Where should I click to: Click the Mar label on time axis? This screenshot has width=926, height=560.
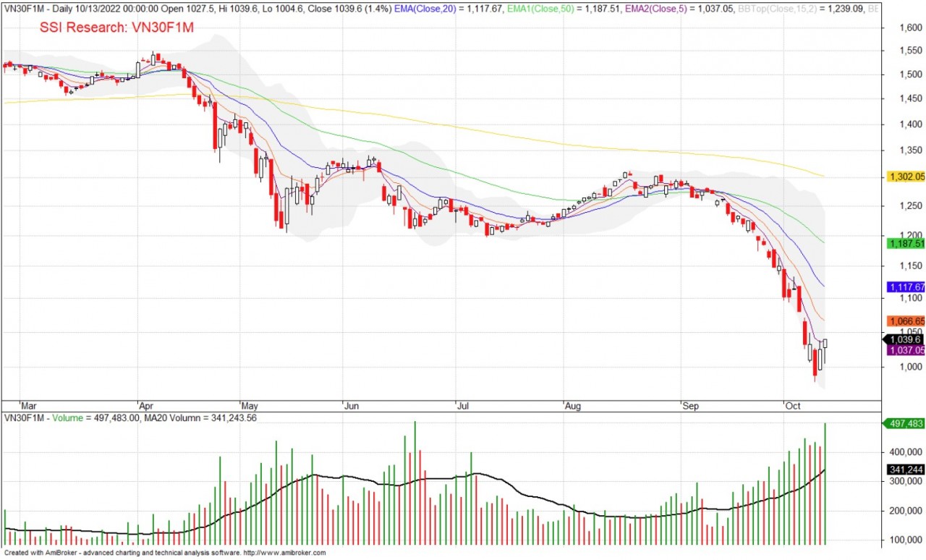(x=28, y=406)
